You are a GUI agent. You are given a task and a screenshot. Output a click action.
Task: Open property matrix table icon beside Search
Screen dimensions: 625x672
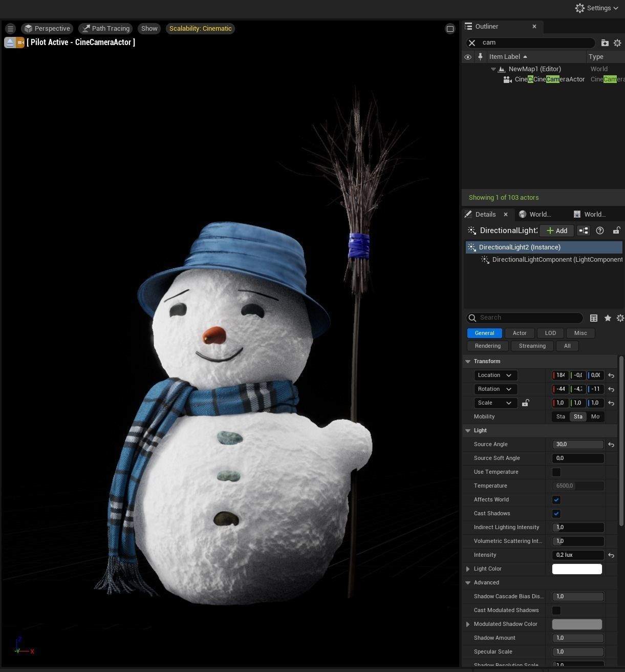pyautogui.click(x=594, y=318)
